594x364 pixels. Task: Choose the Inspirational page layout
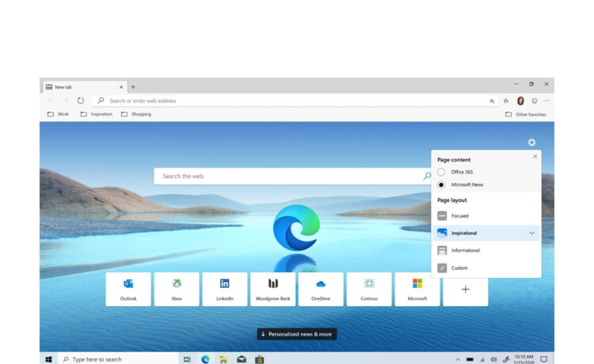coord(486,233)
